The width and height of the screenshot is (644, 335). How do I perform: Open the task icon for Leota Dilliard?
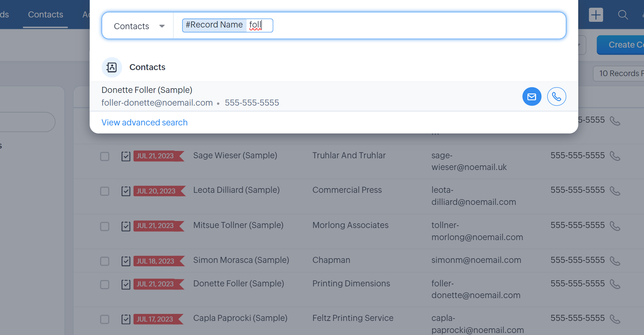tap(126, 191)
